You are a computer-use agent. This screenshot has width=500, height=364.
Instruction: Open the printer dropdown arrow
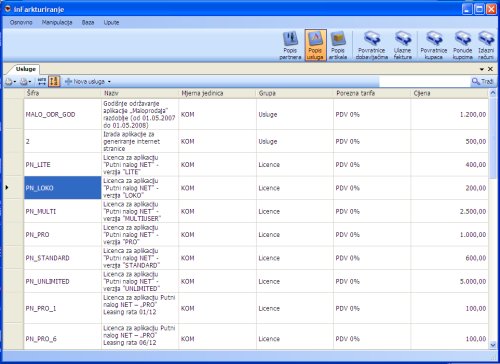[30, 82]
